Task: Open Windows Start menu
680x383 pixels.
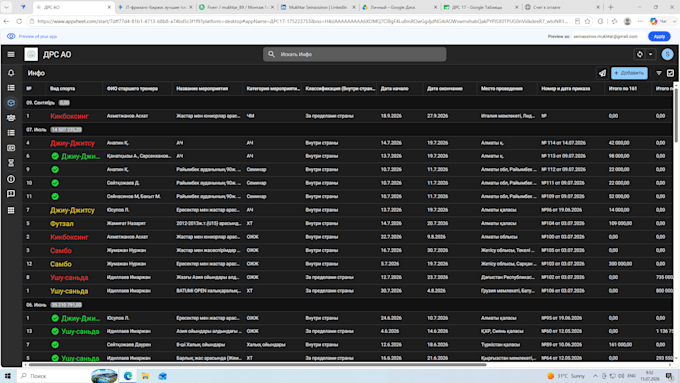Action: coord(7,376)
